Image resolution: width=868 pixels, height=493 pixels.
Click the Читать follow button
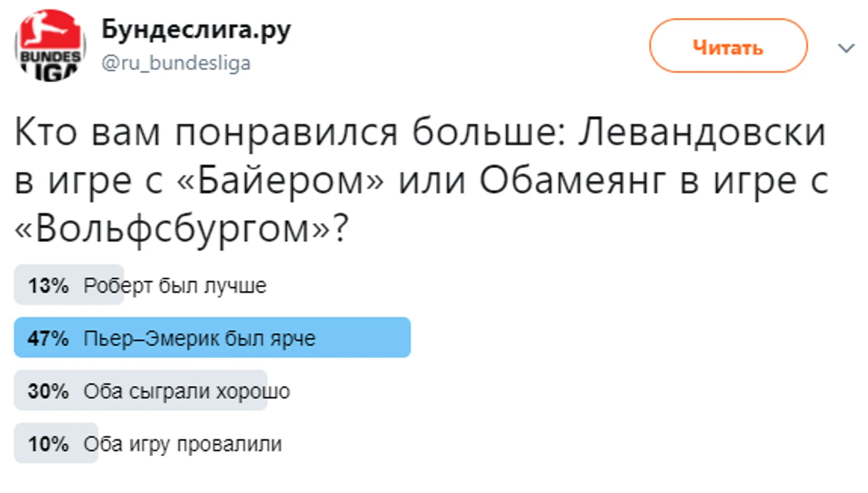tap(728, 46)
